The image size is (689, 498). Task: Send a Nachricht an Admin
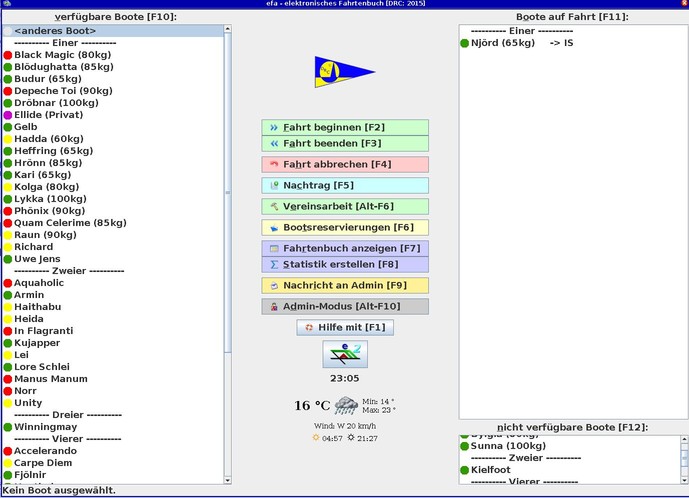click(x=344, y=285)
